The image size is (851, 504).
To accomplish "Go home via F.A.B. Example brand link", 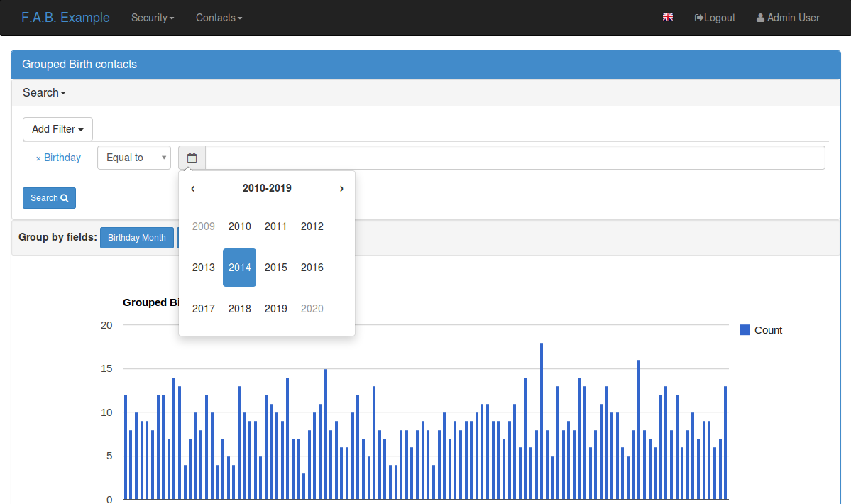I will point(65,17).
